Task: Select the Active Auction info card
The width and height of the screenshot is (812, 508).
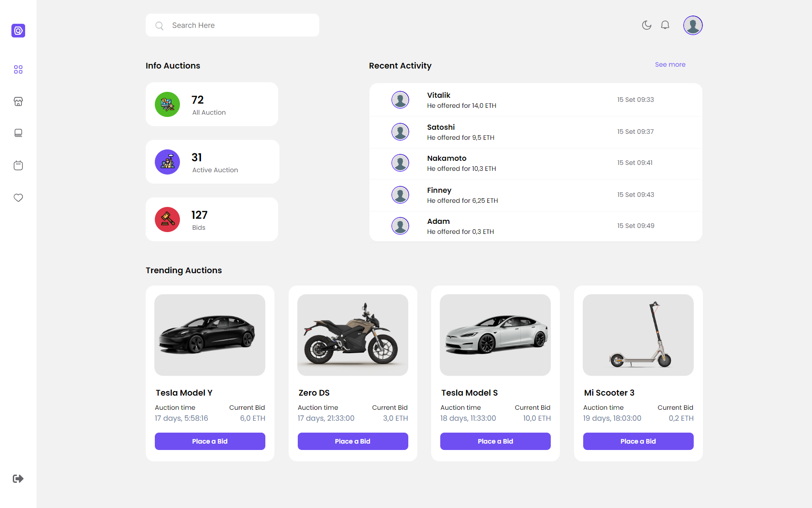Action: tap(212, 162)
